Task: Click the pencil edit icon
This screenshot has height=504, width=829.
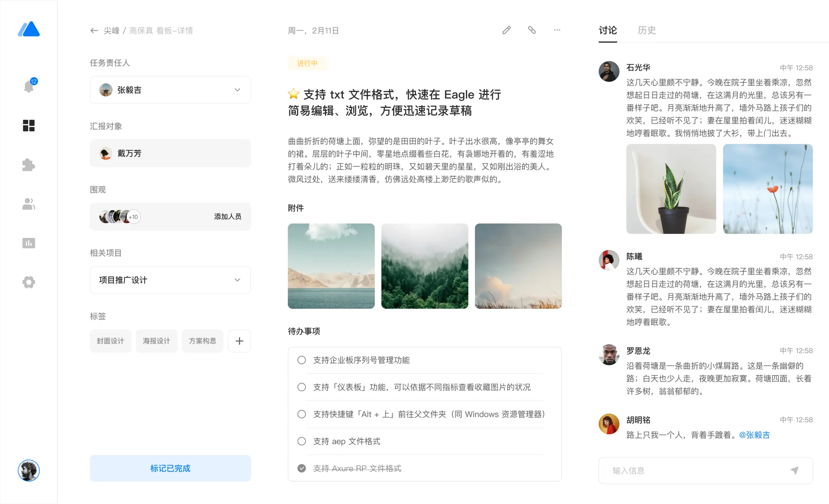Action: coord(506,30)
